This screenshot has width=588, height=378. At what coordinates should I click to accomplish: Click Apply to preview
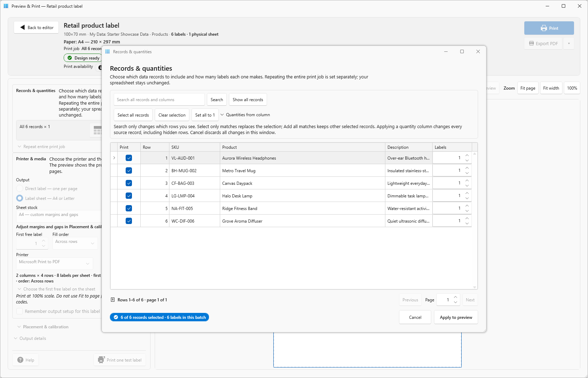456,317
